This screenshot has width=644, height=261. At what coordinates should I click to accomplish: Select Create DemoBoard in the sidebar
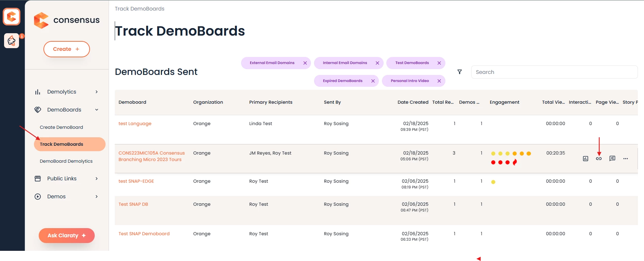point(61,127)
